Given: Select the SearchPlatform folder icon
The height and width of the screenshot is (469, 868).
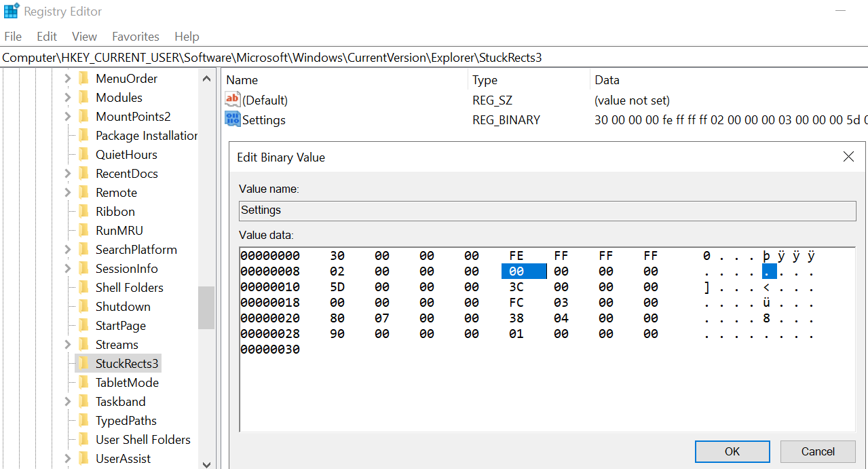Looking at the screenshot, I should click(x=84, y=250).
